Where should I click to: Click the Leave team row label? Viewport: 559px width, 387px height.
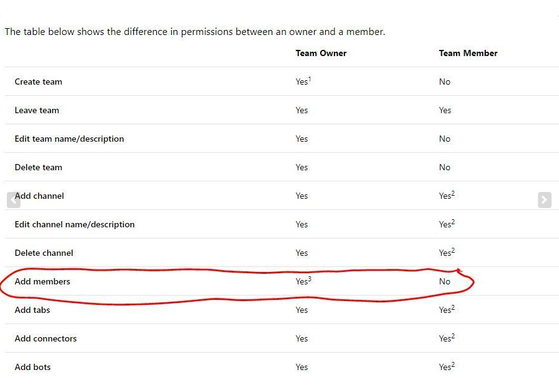[x=37, y=110]
